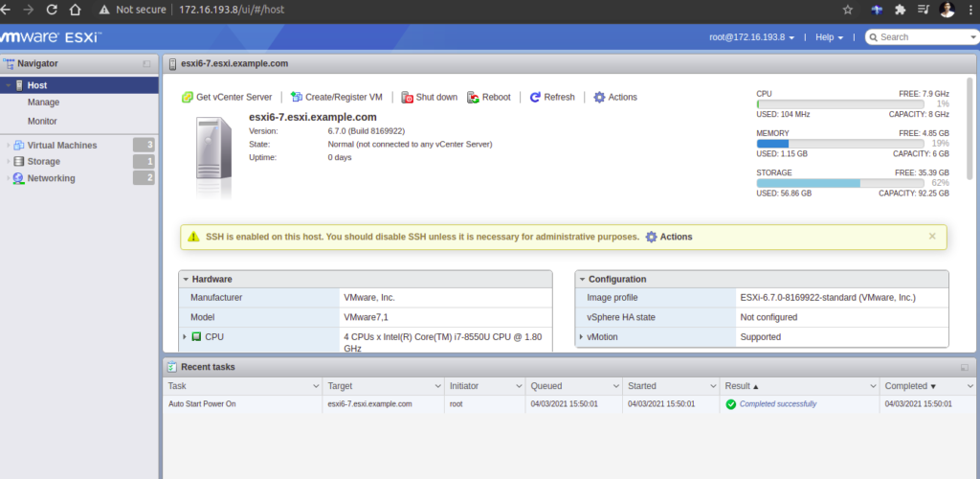Click the Completed successfully result link

pos(778,404)
